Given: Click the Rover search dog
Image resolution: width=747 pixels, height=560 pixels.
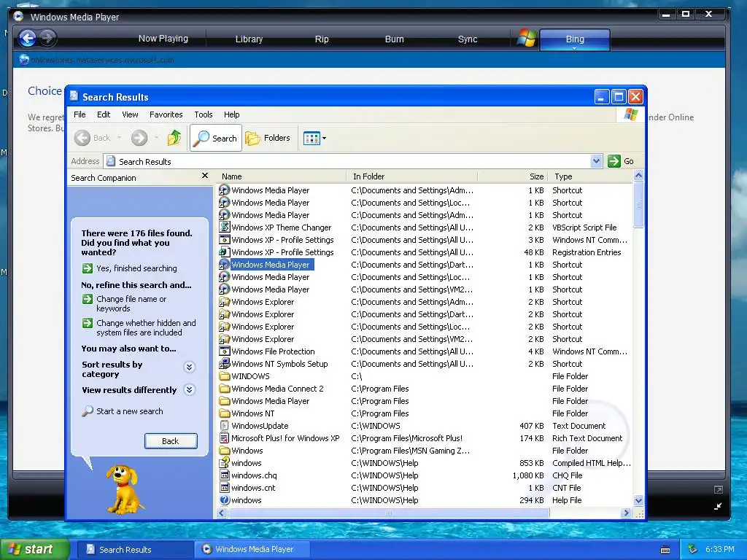Looking at the screenshot, I should (x=125, y=491).
